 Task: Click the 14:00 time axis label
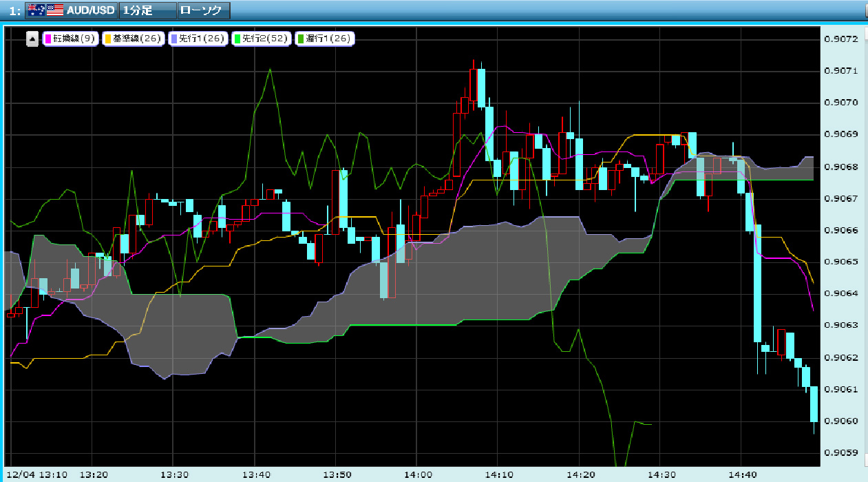click(417, 475)
